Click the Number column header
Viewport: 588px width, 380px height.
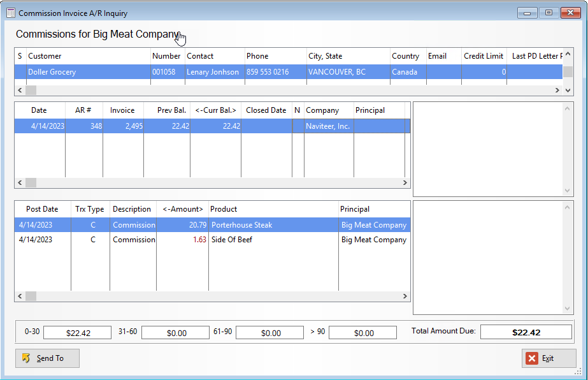click(168, 56)
